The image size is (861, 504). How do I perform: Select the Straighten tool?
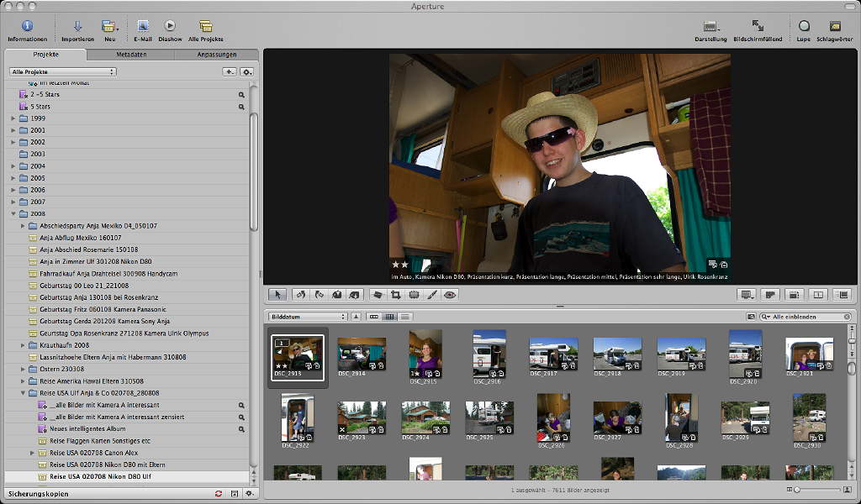click(378, 295)
